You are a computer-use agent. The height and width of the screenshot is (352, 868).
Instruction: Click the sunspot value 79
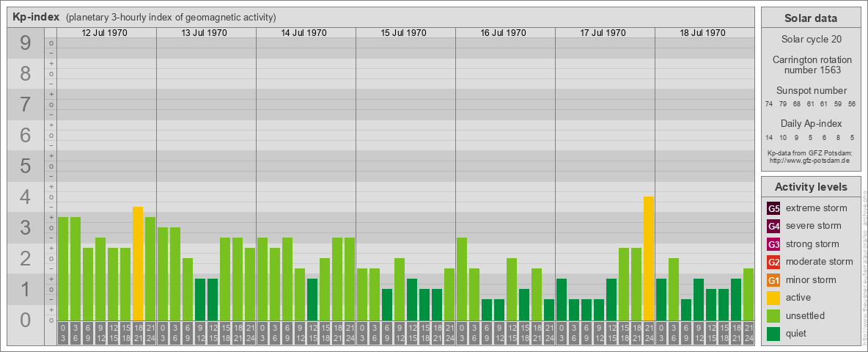click(x=783, y=104)
